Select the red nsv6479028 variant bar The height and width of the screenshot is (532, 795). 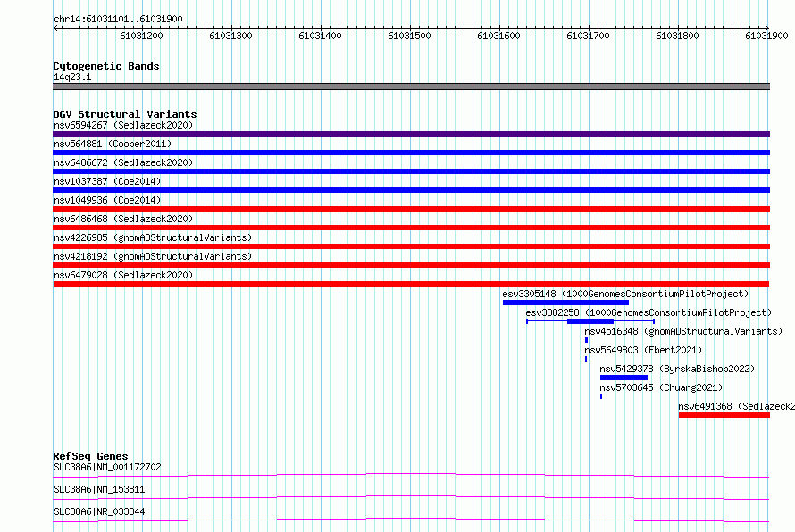point(411,284)
